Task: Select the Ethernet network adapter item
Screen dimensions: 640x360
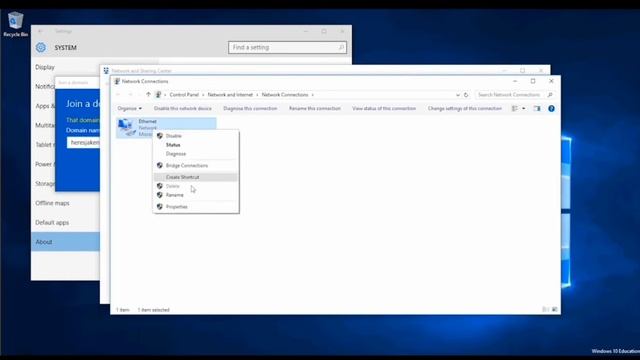Action: [166, 127]
